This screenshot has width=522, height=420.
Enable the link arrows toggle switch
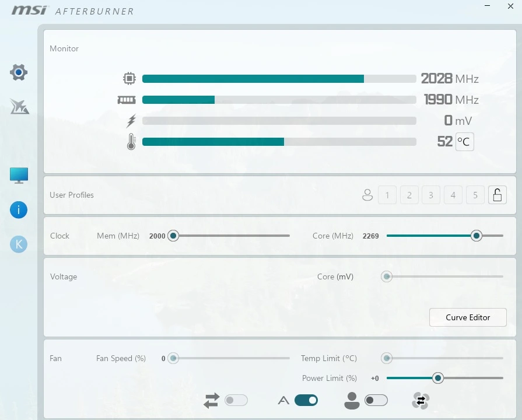pos(236,400)
